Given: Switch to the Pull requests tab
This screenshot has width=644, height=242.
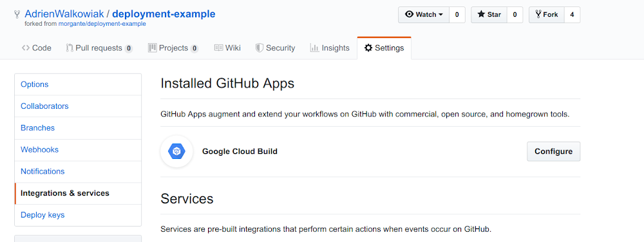Looking at the screenshot, I should pyautogui.click(x=99, y=48).
